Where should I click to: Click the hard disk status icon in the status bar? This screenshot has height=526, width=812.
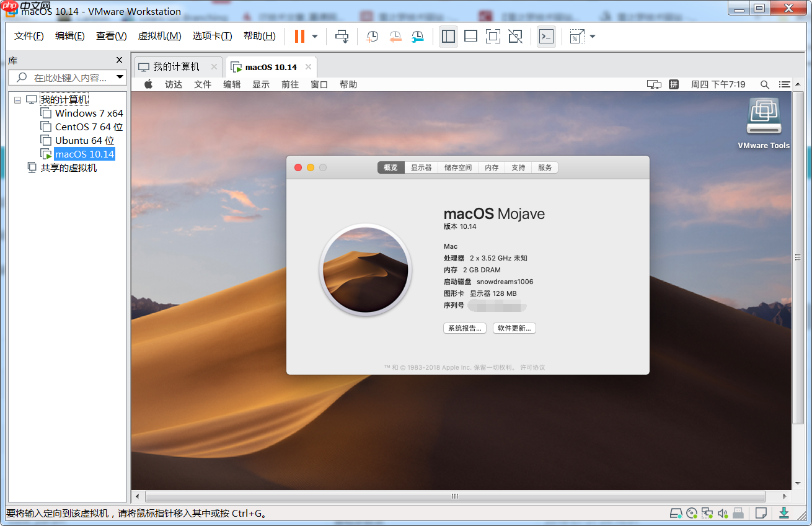[676, 513]
